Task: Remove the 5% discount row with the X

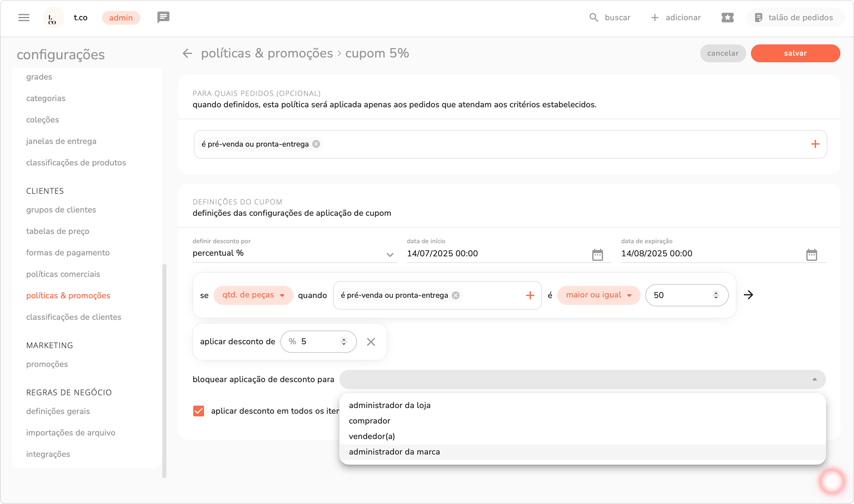Action: point(370,342)
